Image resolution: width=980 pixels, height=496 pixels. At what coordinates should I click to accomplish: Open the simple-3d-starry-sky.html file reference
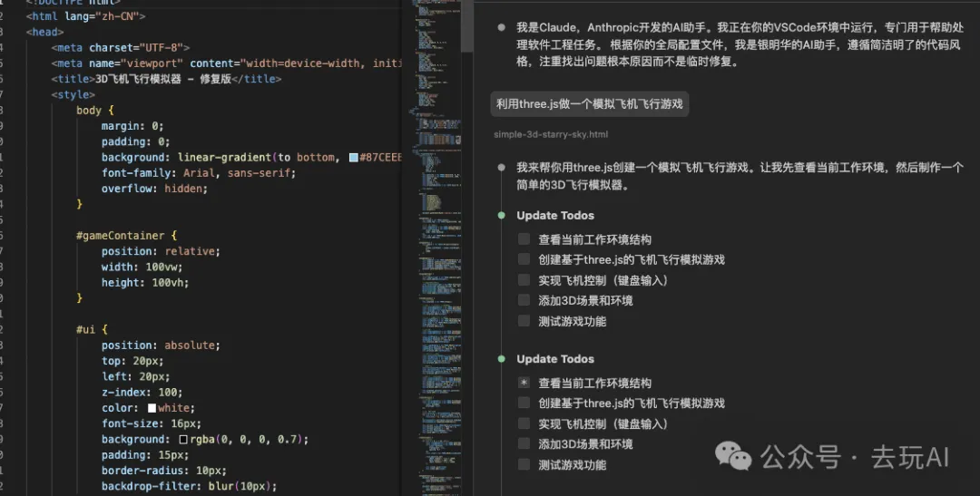click(x=551, y=134)
